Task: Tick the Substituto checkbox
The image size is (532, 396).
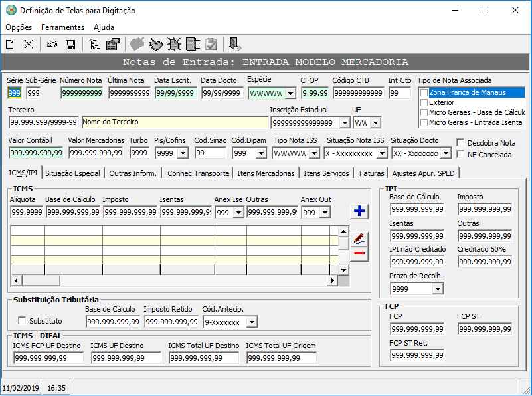Action: click(22, 320)
